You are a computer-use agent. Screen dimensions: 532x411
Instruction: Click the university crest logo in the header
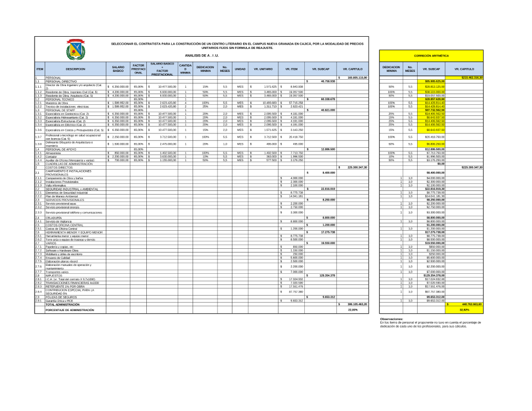point(76,49)
